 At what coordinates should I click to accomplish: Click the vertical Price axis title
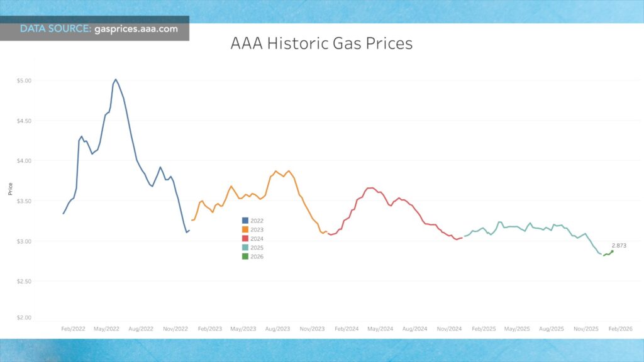[x=10, y=189]
